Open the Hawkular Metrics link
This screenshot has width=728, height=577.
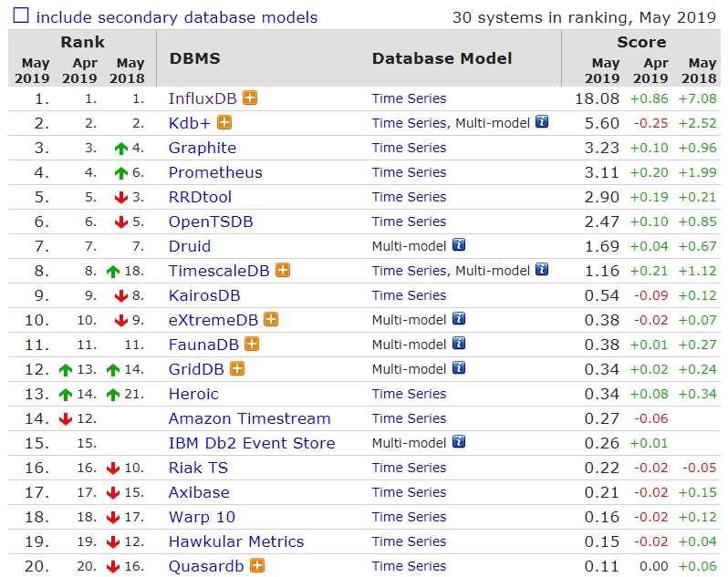click(x=235, y=541)
